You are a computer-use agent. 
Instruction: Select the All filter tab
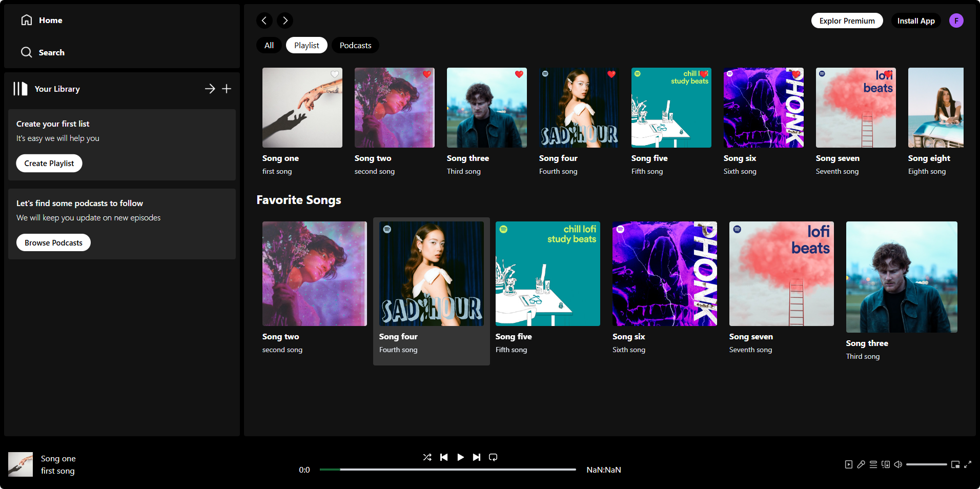pos(269,45)
